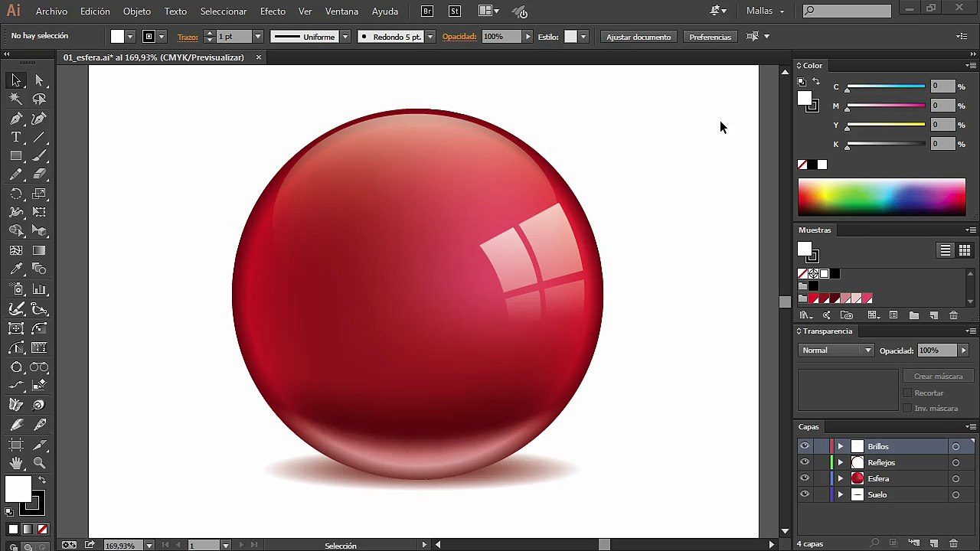Delete selected layer with trash icon

(953, 543)
